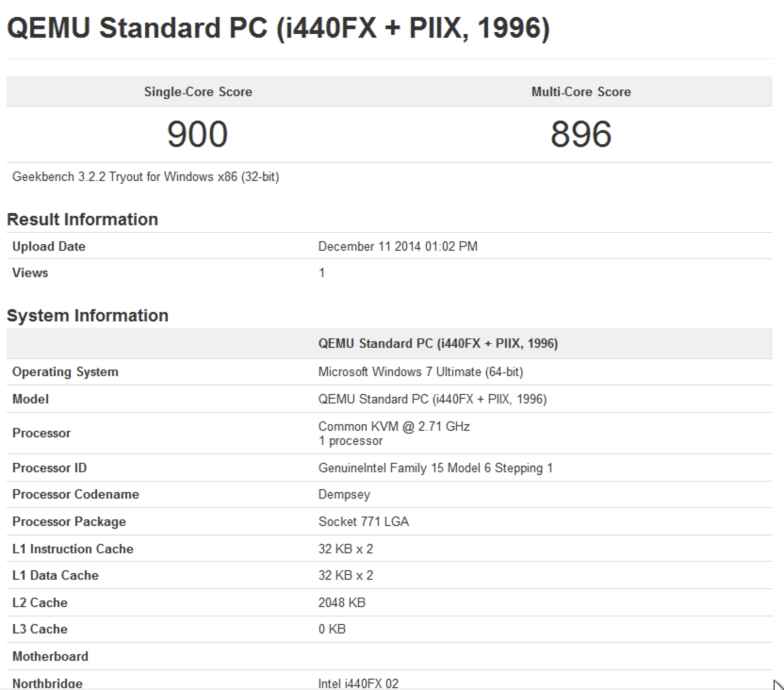This screenshot has width=784, height=690.
Task: Click the Socket 771 LGA package value
Action: (364, 521)
